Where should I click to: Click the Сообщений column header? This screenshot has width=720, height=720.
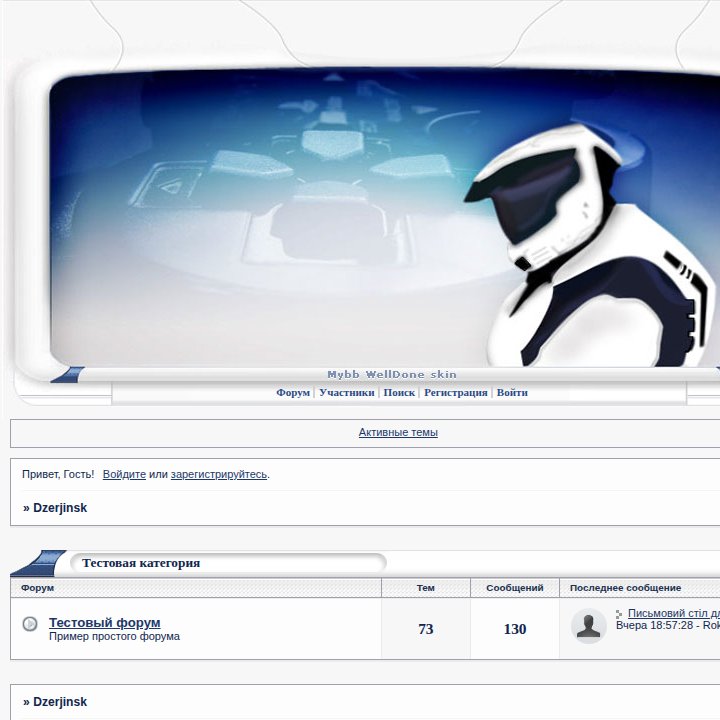(515, 588)
